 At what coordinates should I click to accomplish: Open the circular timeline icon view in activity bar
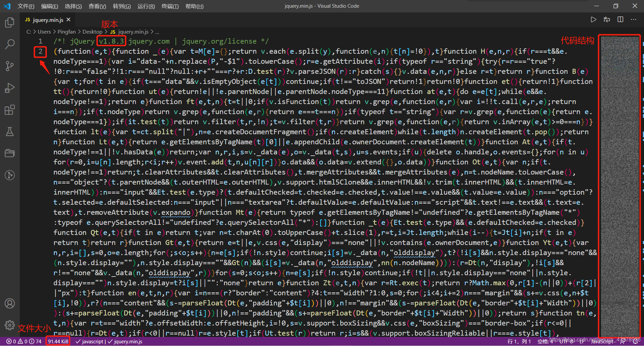coord(10,175)
